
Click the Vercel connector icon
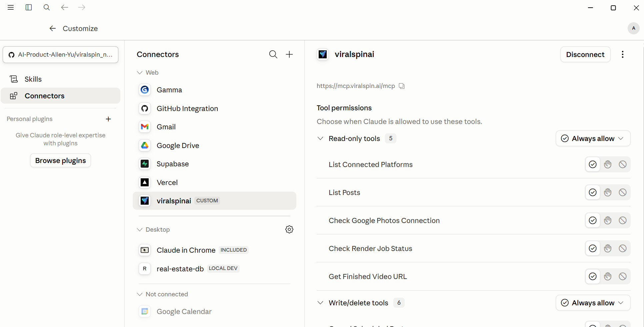tap(145, 182)
